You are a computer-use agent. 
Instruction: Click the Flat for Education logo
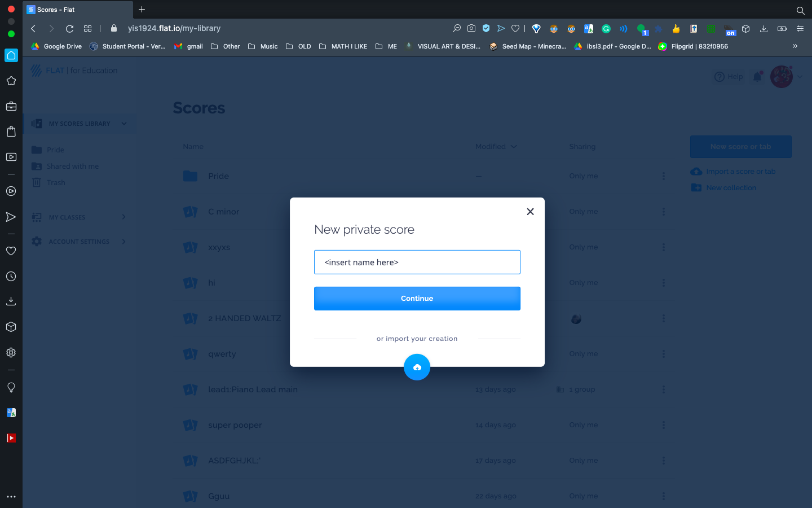tap(73, 70)
